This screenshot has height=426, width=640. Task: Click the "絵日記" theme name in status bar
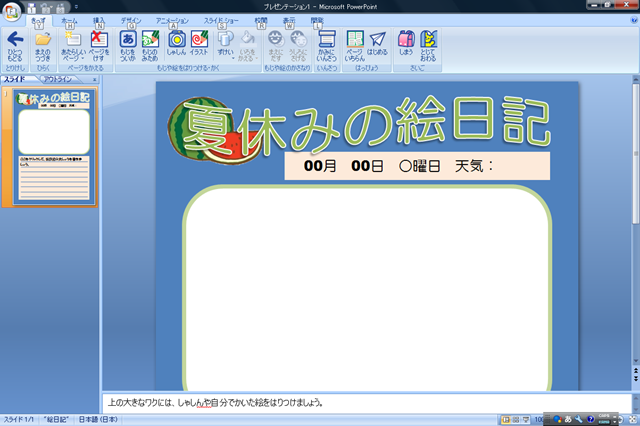tap(56, 419)
